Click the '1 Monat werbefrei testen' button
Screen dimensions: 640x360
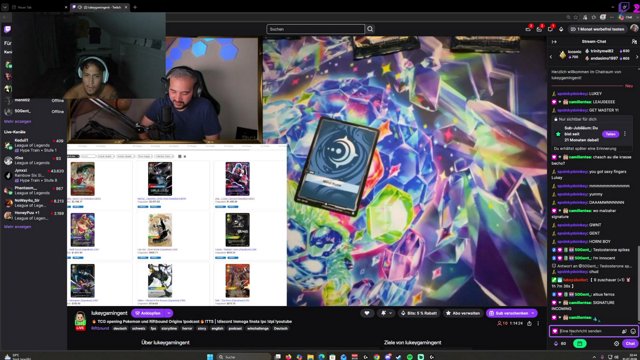pos(598,29)
